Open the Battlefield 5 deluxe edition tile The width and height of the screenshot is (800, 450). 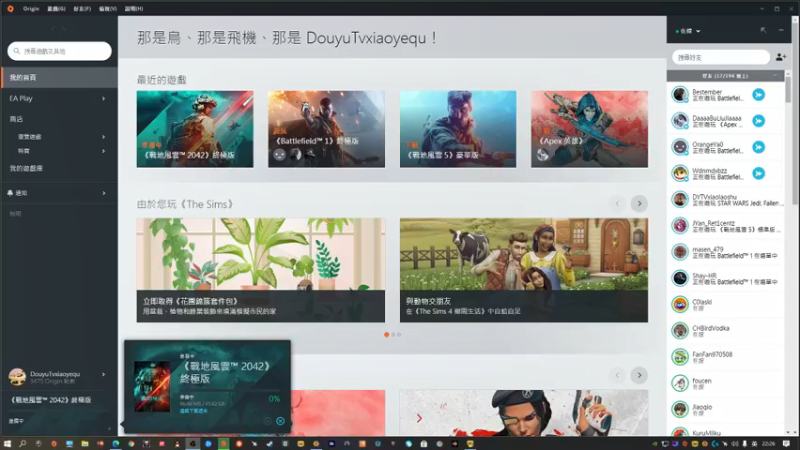point(458,129)
